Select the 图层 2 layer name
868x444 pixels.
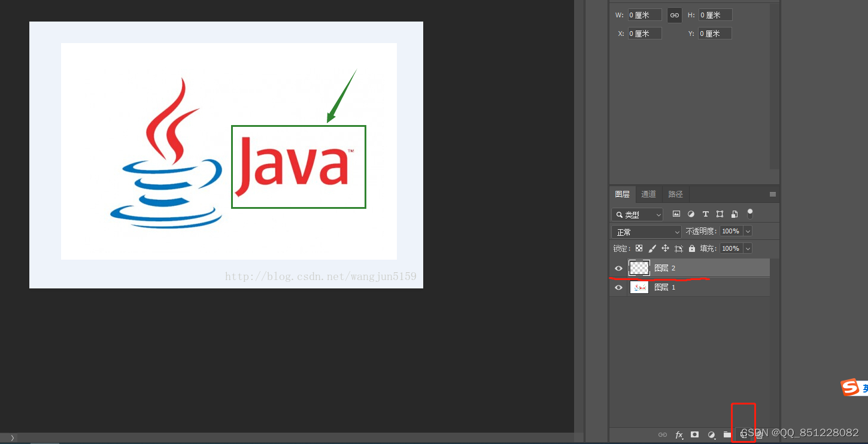pyautogui.click(x=664, y=268)
